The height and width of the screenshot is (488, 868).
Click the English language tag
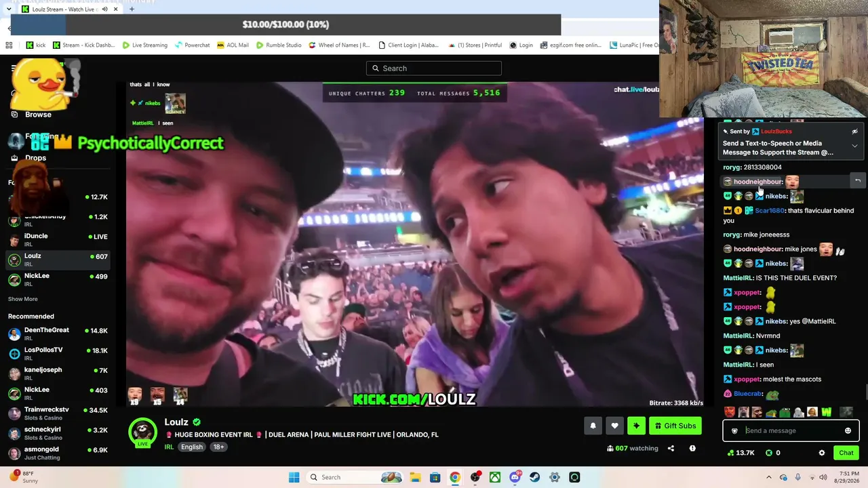192,447
